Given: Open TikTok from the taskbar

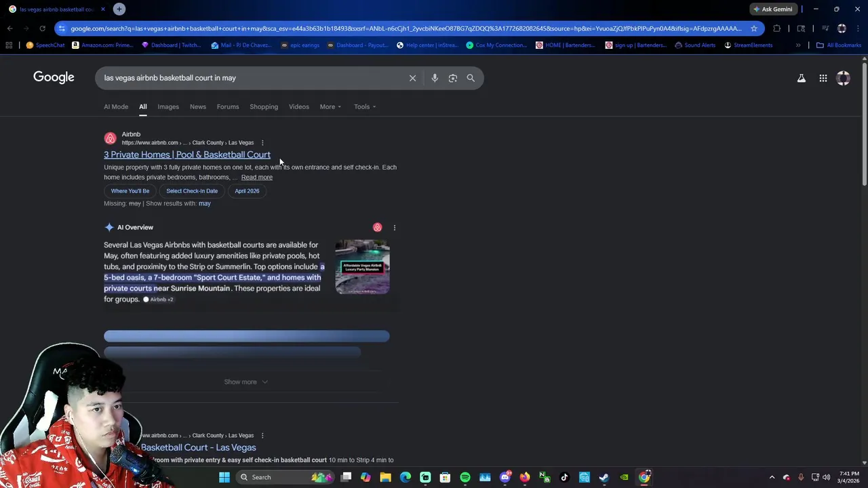Looking at the screenshot, I should (564, 477).
